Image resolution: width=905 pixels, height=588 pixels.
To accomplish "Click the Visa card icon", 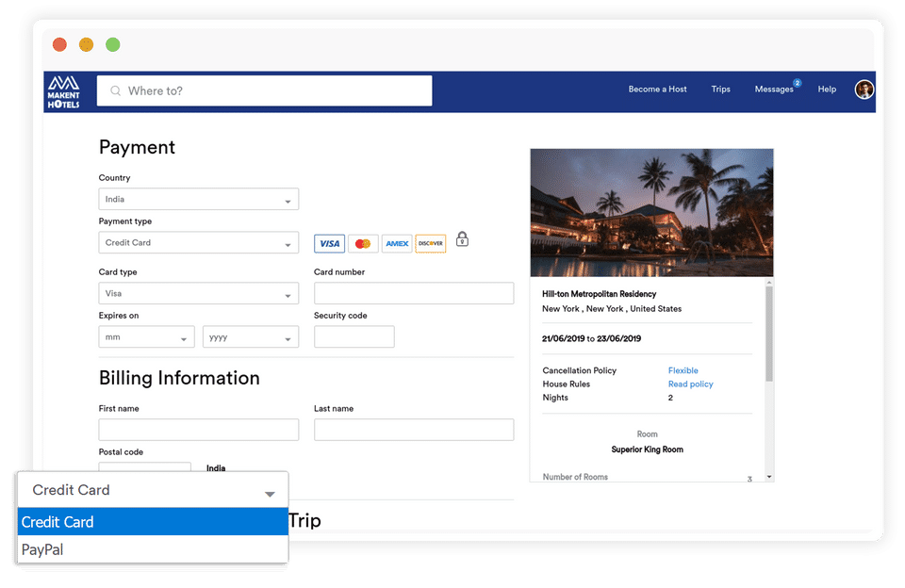I will tap(330, 243).
